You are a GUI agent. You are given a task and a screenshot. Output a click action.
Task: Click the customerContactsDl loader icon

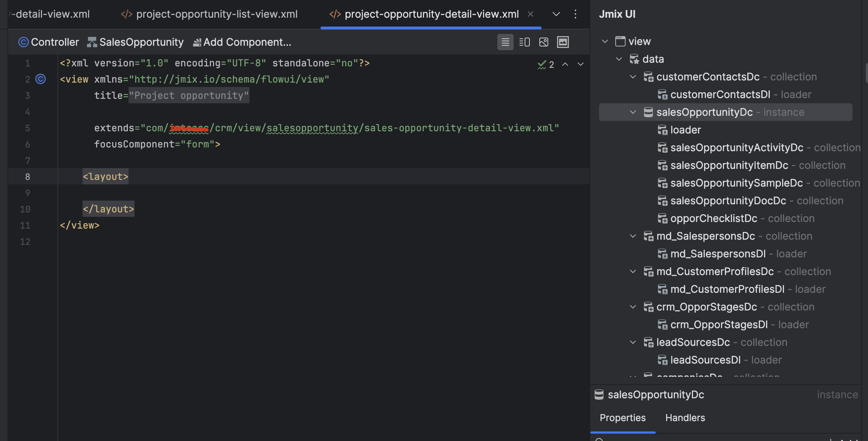pyautogui.click(x=662, y=94)
